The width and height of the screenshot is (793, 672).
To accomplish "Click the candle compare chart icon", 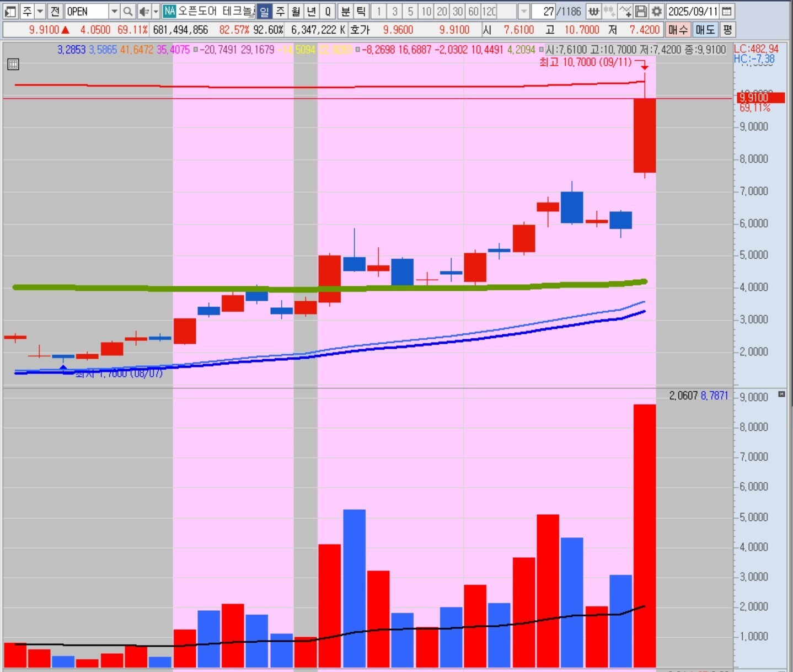I will click(x=609, y=11).
